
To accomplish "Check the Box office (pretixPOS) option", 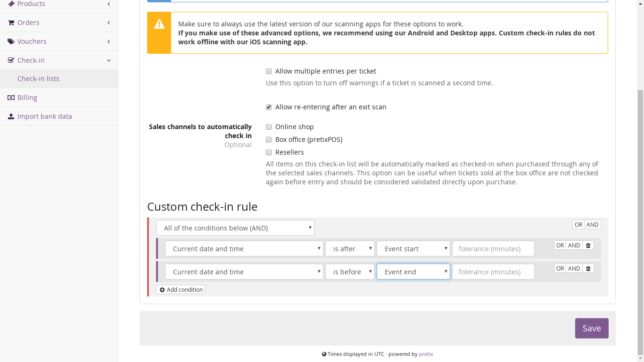I will [x=269, y=140].
